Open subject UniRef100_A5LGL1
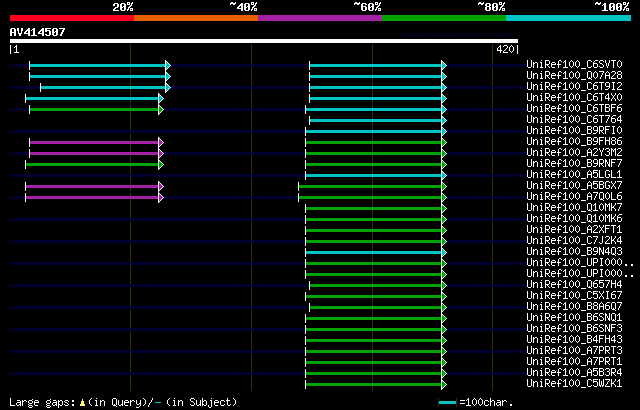Viewport: 640px width, 410px height. tap(574, 175)
